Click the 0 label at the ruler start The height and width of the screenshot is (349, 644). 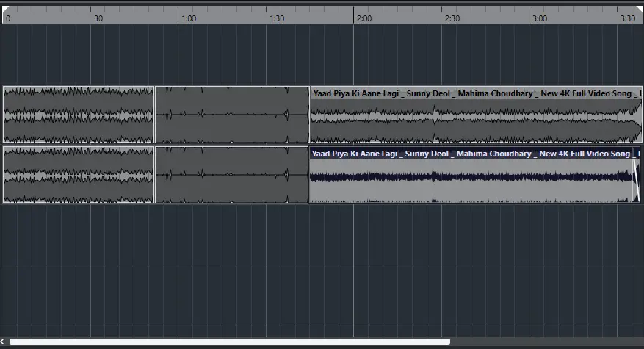tap(8, 18)
